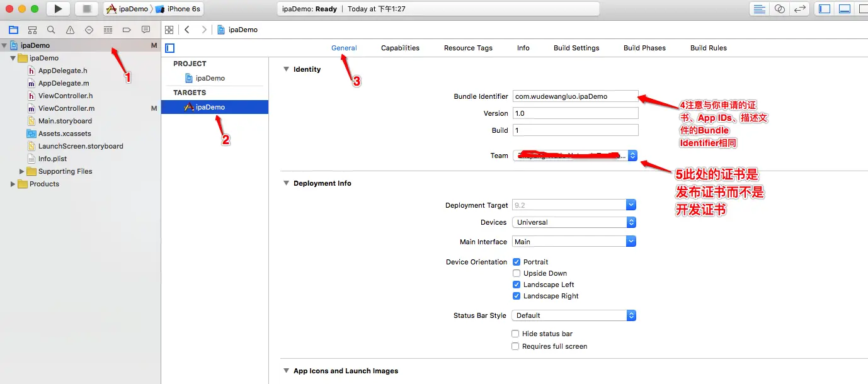Select ipaDemo under TARGETS
The image size is (868, 384).
coord(215,107)
